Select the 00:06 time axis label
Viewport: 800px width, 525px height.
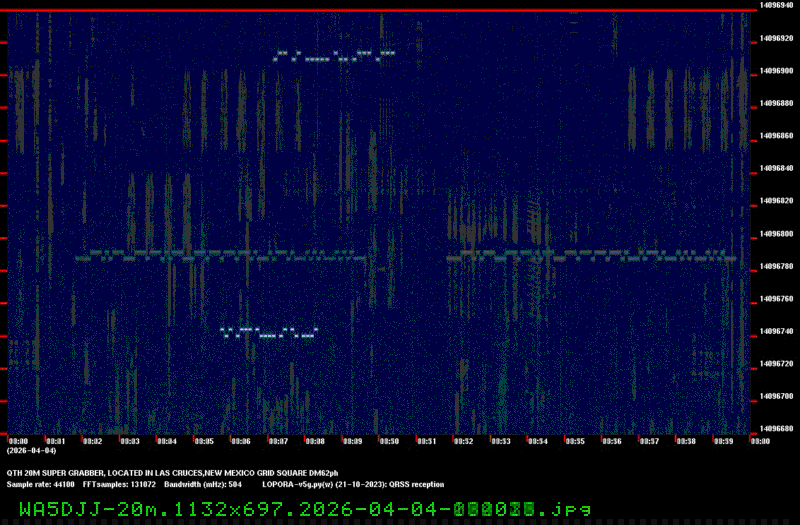pyautogui.click(x=241, y=441)
